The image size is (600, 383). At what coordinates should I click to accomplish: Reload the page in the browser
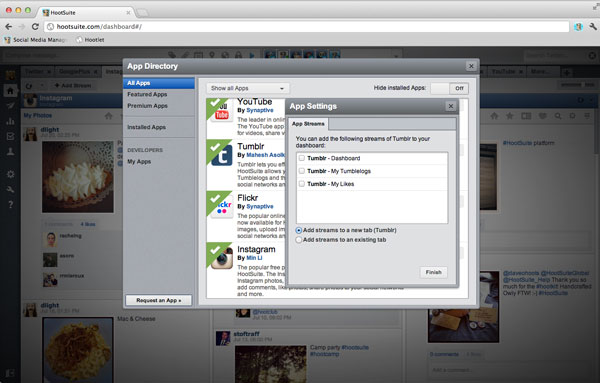pos(35,26)
